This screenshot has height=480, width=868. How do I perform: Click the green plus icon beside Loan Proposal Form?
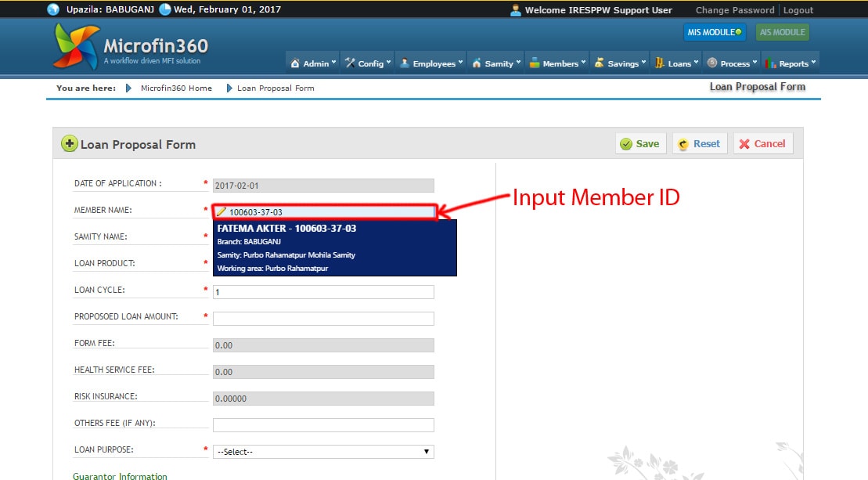point(70,144)
